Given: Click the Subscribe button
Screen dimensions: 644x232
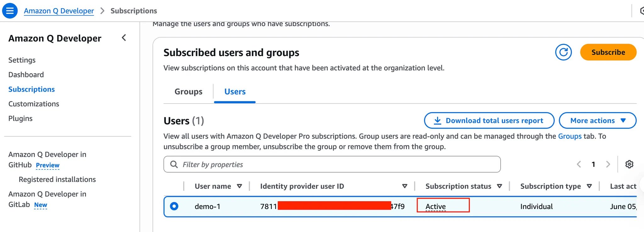Looking at the screenshot, I should pyautogui.click(x=608, y=52).
